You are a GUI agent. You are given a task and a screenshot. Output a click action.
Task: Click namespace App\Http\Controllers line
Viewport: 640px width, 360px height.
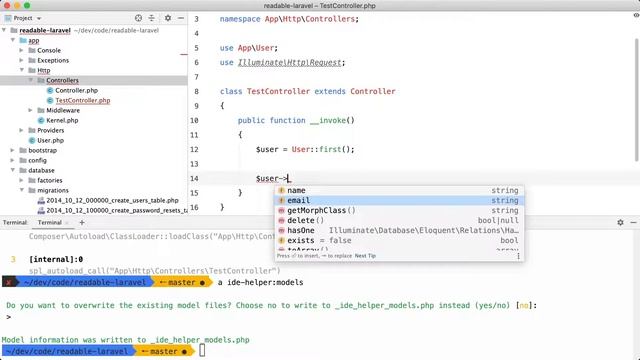click(289, 19)
